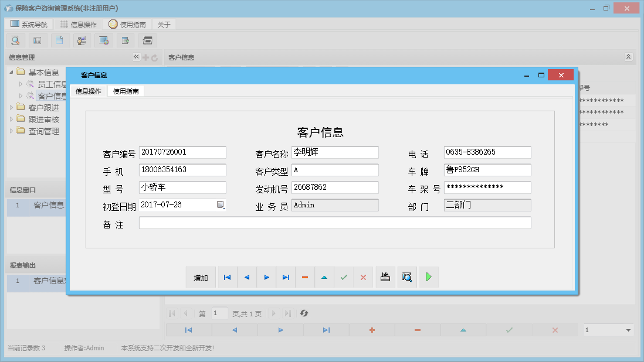The height and width of the screenshot is (362, 644).
Task: Cancel changes with the red X icon
Action: point(363,277)
